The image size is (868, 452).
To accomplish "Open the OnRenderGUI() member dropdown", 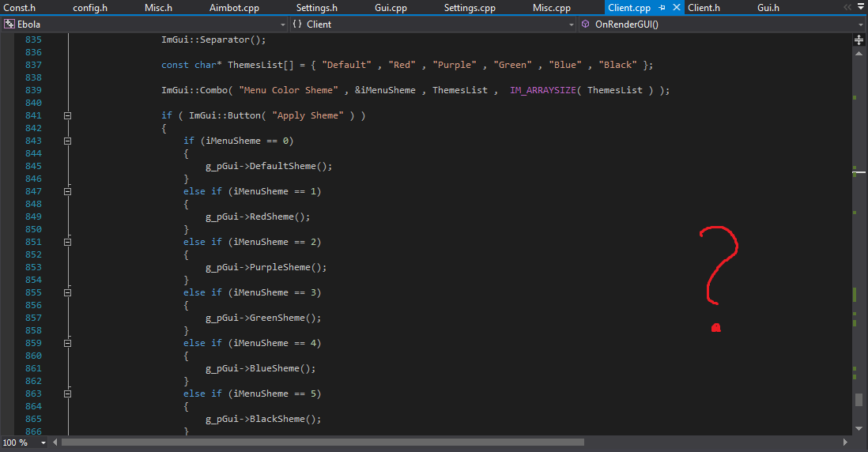I will point(860,24).
